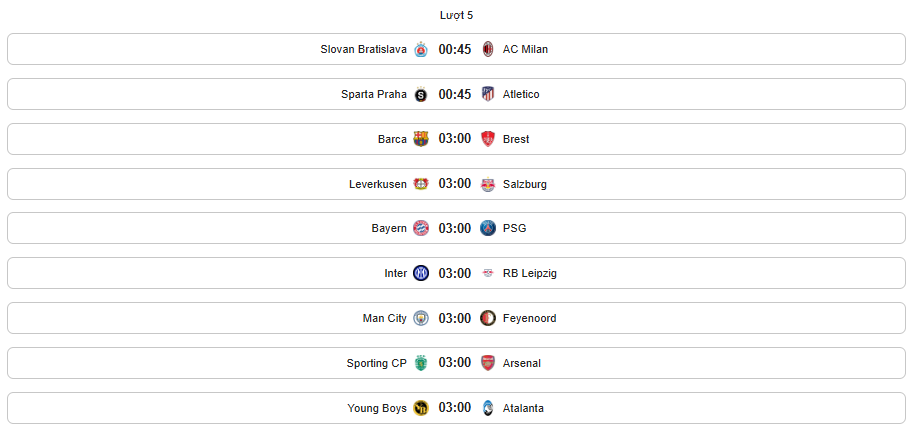
Task: Click the 03:00 time of Bayern vs PSG
Action: (455, 228)
